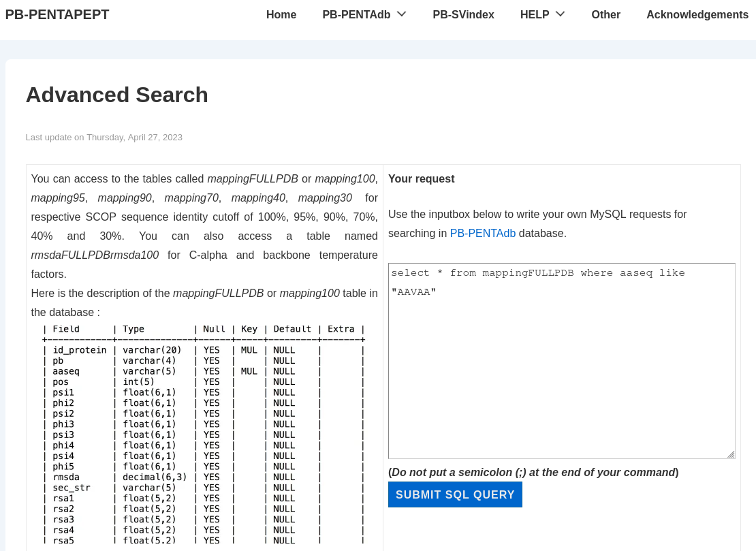Screen dimensions: 756x551
Task: Open the HELP dropdown menu
Action: 535,14
